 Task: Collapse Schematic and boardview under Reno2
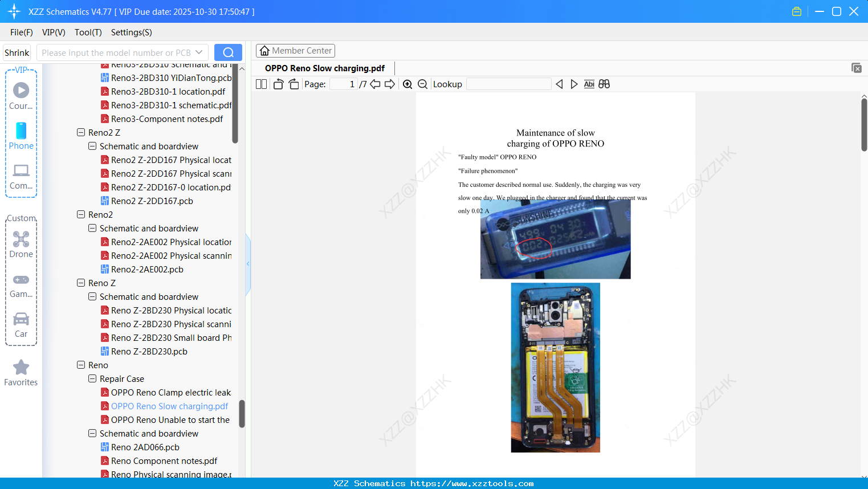coord(92,228)
